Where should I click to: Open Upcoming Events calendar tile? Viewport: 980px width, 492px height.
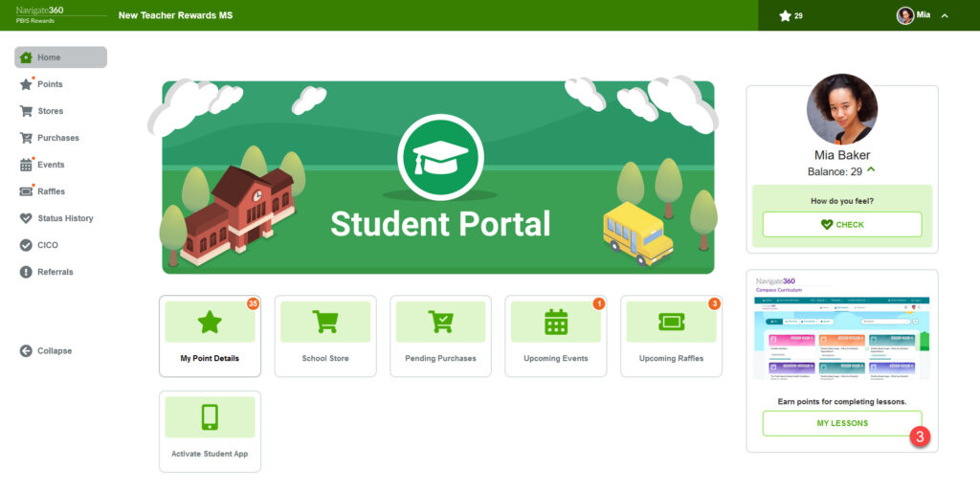click(x=556, y=336)
